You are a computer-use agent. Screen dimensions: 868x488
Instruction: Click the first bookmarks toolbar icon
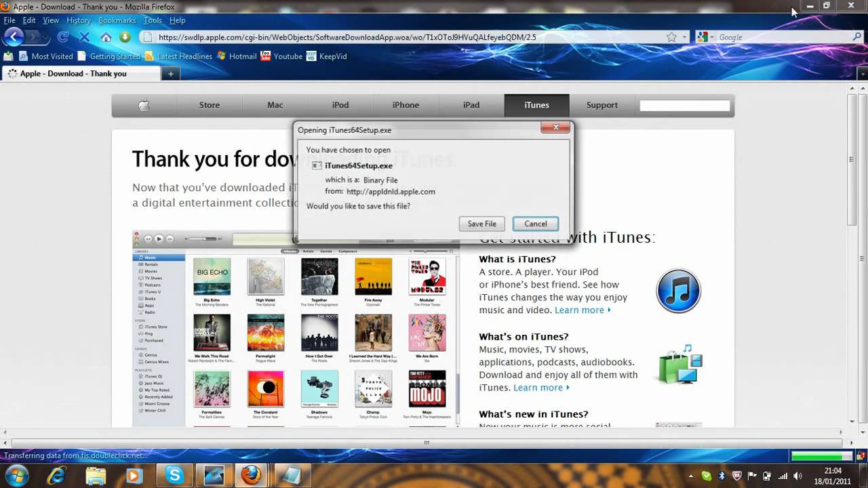pos(9,56)
